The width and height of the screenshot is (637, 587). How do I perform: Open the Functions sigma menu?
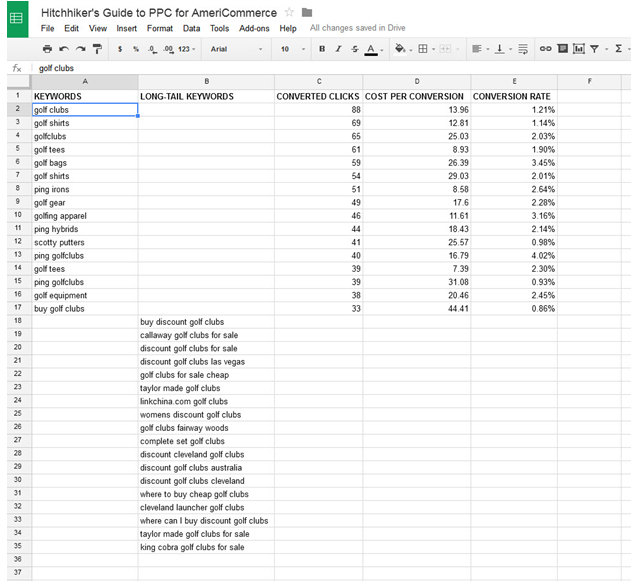coord(618,49)
